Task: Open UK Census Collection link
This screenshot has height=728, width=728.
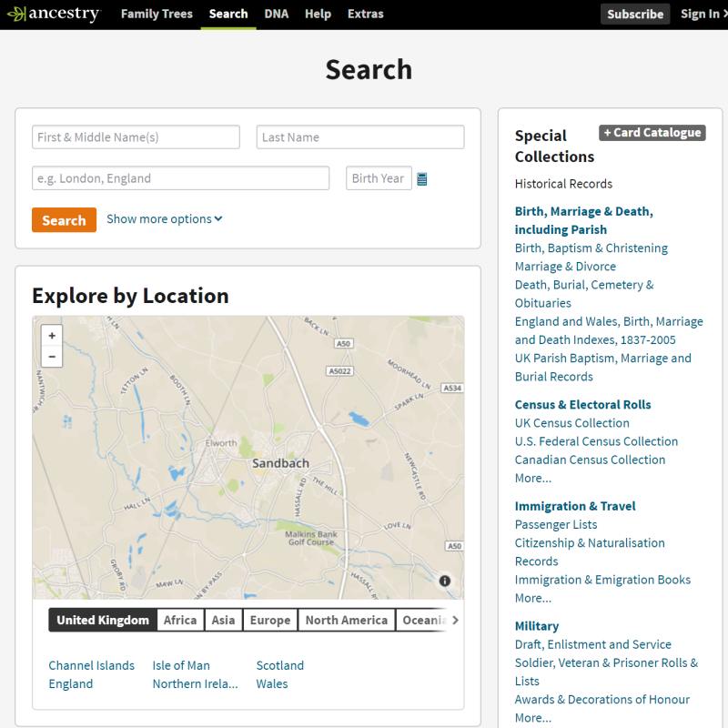Action: click(572, 423)
